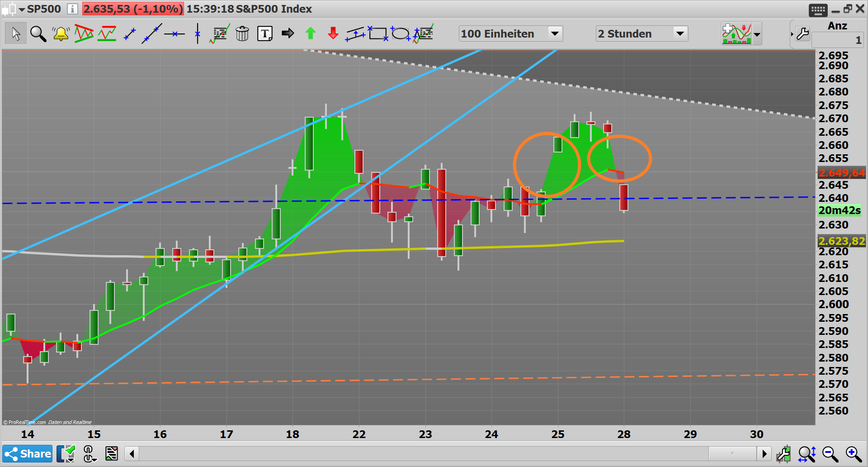Image resolution: width=868 pixels, height=467 pixels.
Task: Click the ProRealTime.com link
Action: [x=25, y=422]
